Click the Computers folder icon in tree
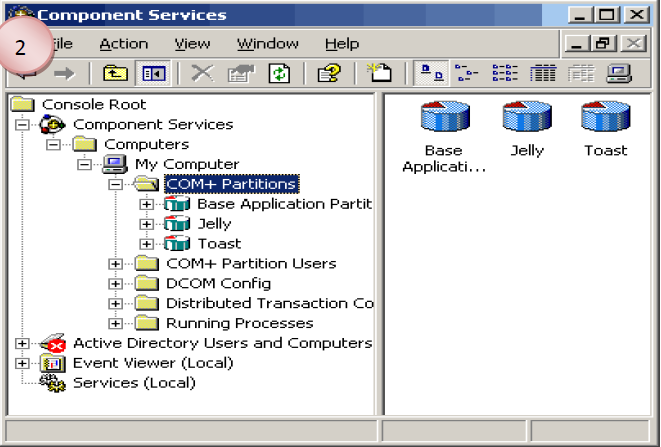This screenshot has width=661, height=447. (x=85, y=144)
